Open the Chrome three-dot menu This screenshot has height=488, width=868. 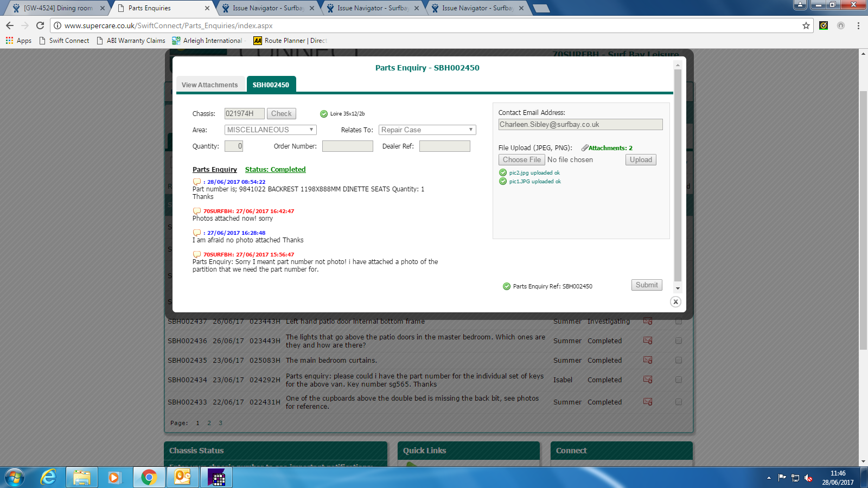pos(858,25)
